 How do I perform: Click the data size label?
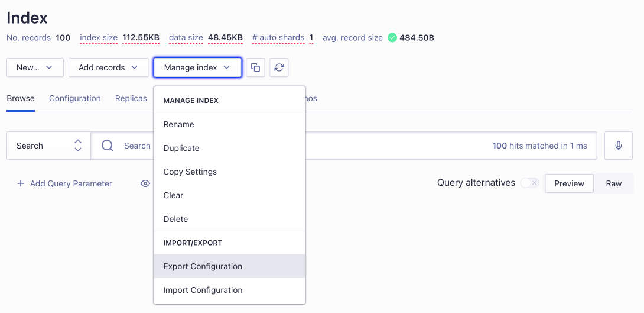[x=186, y=38]
